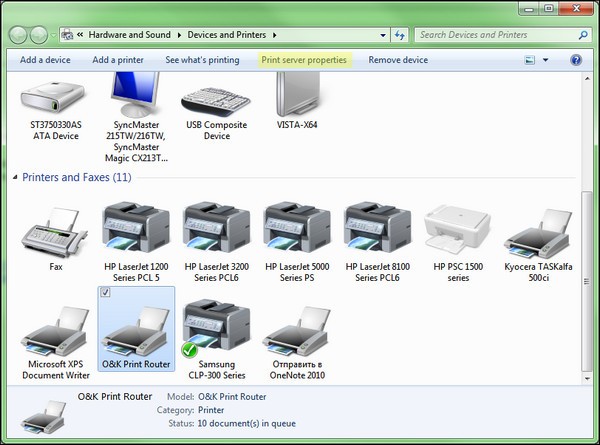Uncheck the O&K Print Router checkbox
The height and width of the screenshot is (445, 600).
(x=107, y=291)
